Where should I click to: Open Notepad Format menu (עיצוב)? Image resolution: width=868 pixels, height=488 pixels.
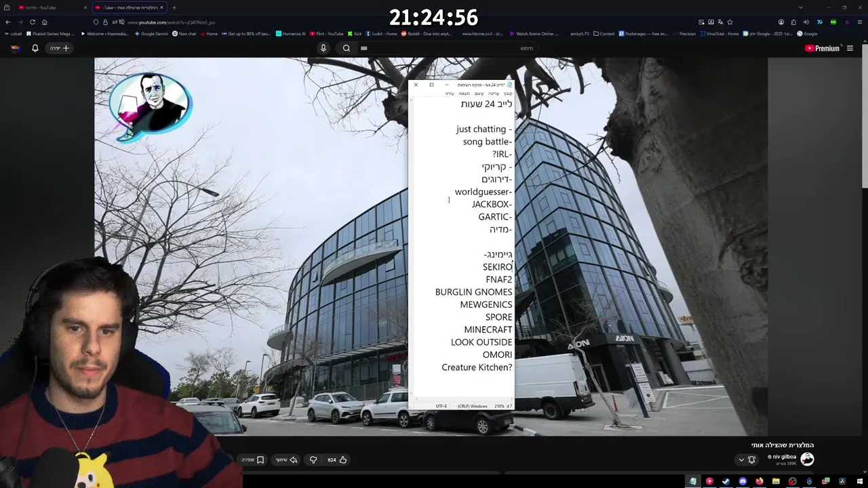click(x=479, y=94)
